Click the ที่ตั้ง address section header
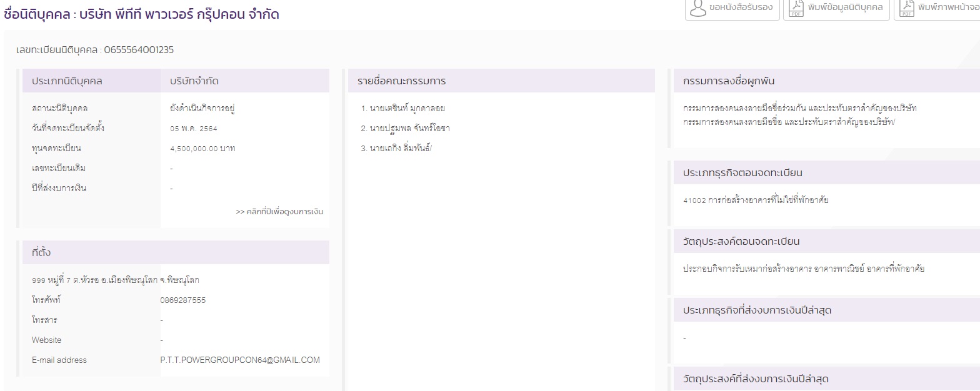This screenshot has width=980, height=391. [x=41, y=253]
